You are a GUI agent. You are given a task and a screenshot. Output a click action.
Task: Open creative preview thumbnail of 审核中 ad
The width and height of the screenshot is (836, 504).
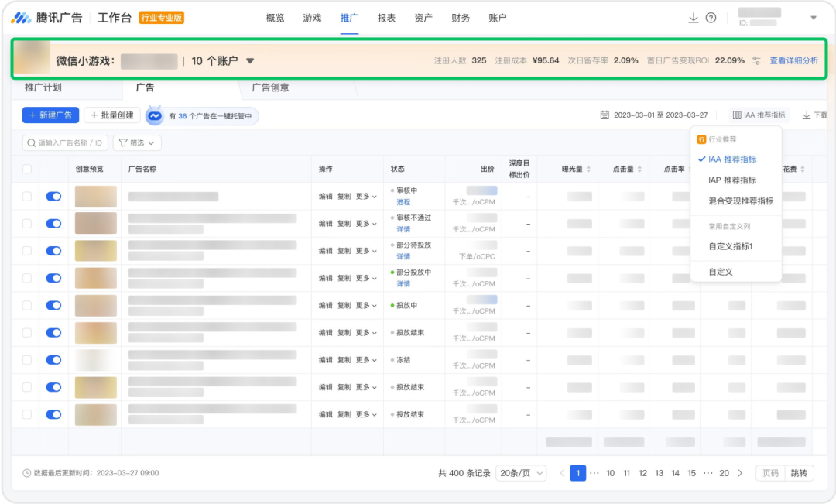(96, 197)
